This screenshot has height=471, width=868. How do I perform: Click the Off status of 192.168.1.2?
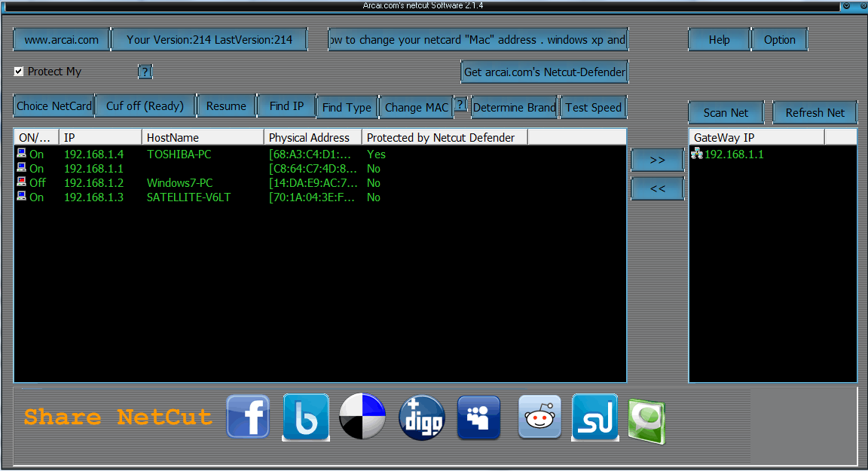(x=38, y=183)
